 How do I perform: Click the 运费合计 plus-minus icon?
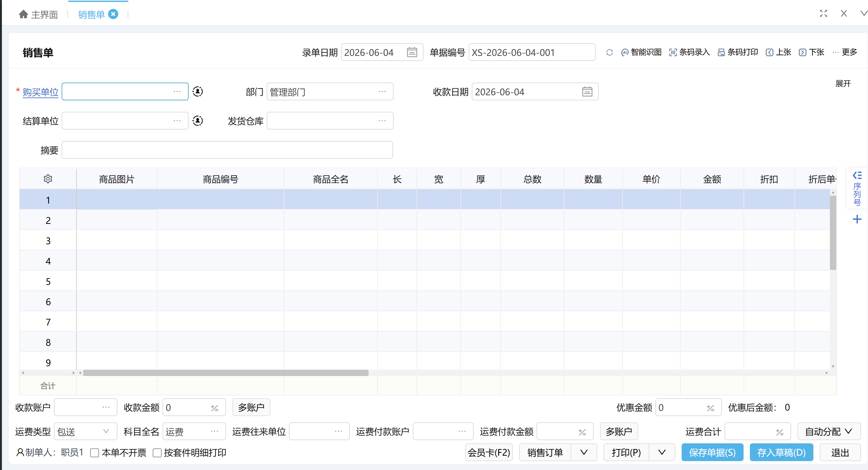(x=779, y=432)
